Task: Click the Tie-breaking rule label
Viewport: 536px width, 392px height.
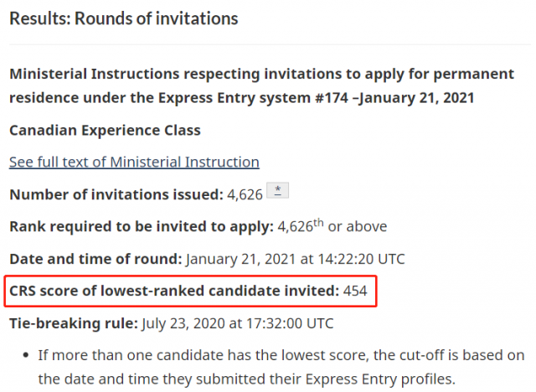Action: pos(74,323)
